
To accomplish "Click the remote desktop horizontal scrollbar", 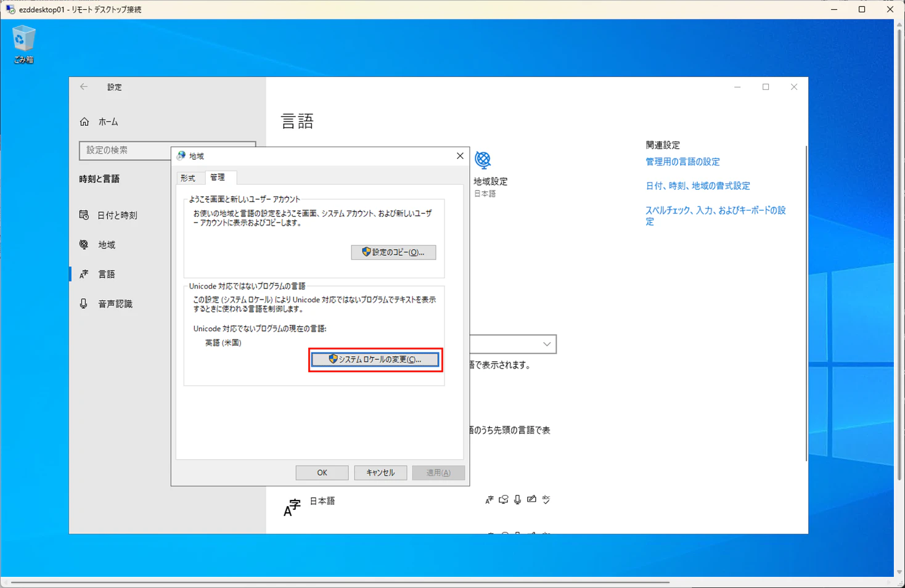I will click(x=340, y=582).
